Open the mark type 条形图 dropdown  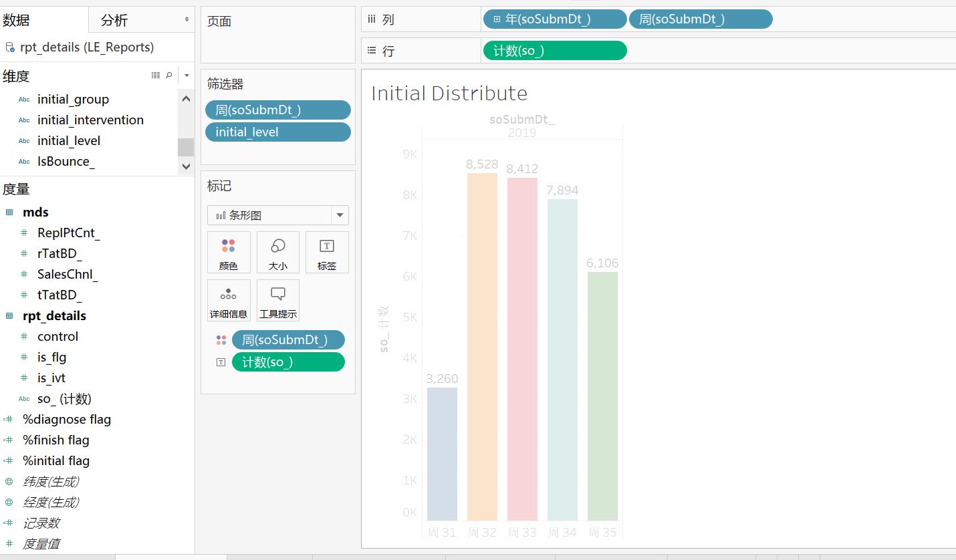click(340, 215)
